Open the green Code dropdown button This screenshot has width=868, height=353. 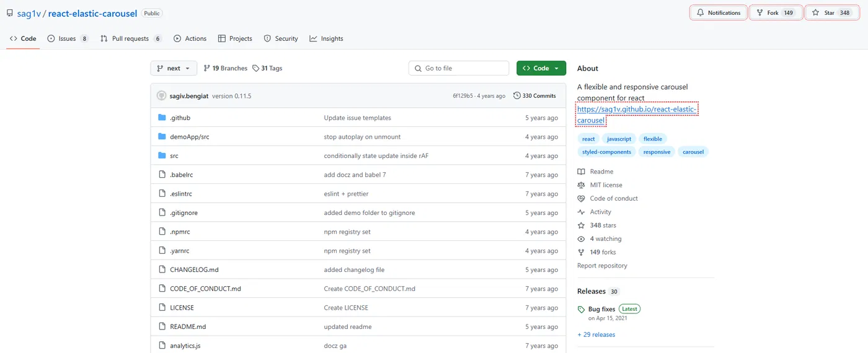pyautogui.click(x=541, y=68)
